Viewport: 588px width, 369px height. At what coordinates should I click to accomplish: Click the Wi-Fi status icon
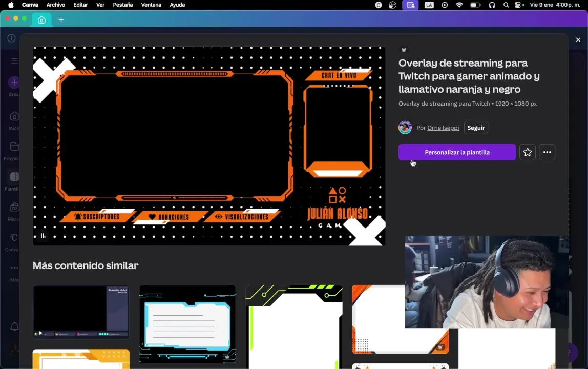coord(459,5)
